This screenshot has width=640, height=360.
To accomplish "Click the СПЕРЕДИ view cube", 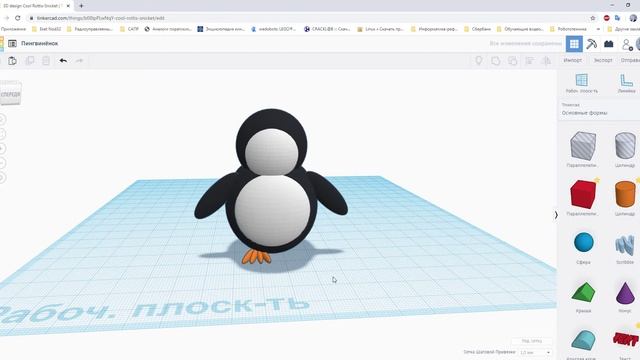I will point(10,93).
